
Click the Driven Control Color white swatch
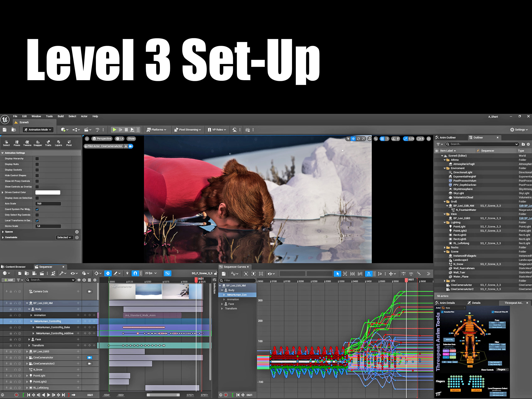pyautogui.click(x=48, y=192)
